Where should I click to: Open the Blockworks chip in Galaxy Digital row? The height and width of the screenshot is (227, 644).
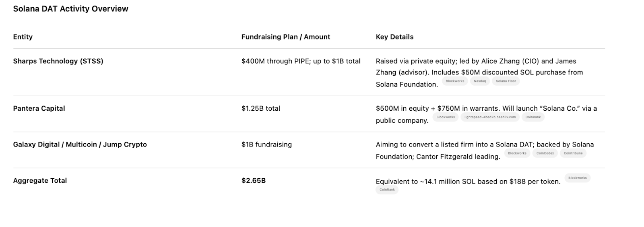[x=517, y=153]
